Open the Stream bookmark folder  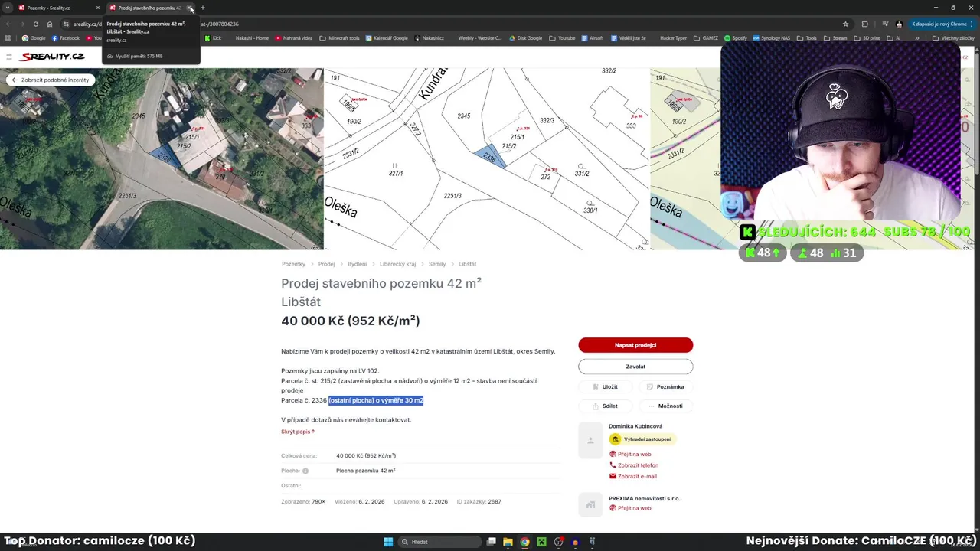(835, 38)
